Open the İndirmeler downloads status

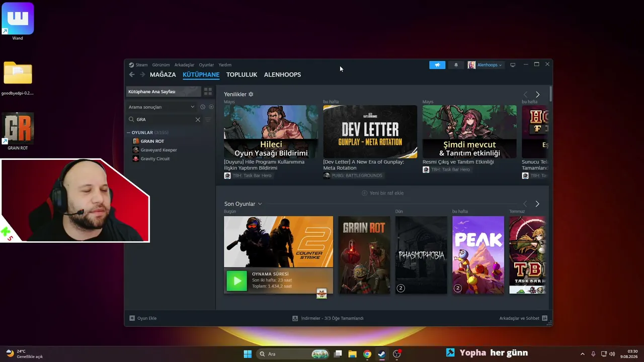328,318
